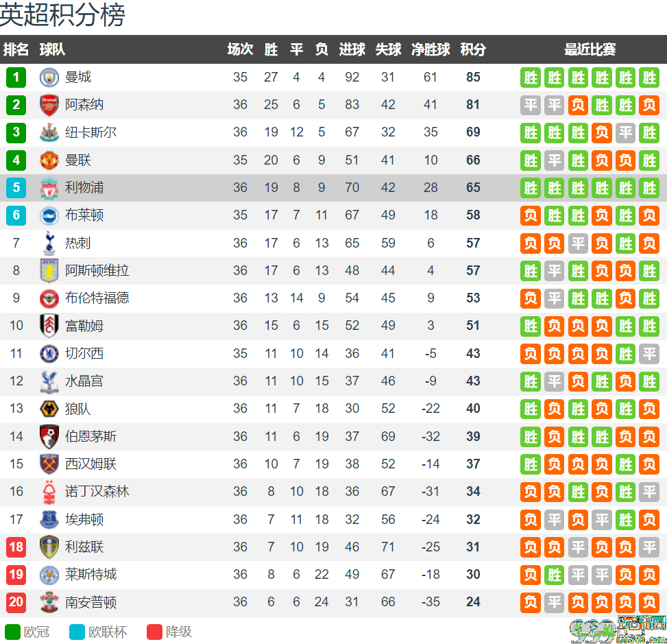
Task: Click the Manchester United club crest
Action: (49, 160)
